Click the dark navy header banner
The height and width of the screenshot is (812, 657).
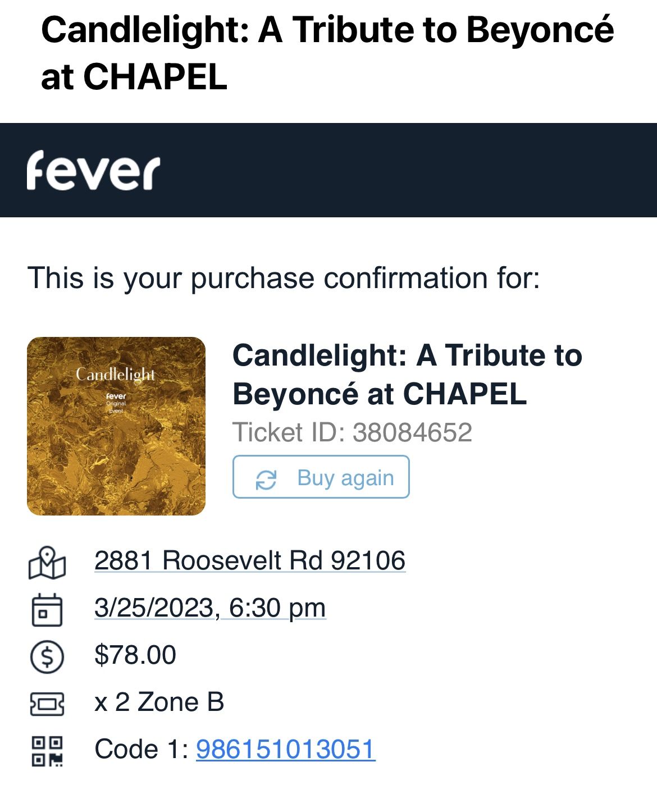[393, 170]
